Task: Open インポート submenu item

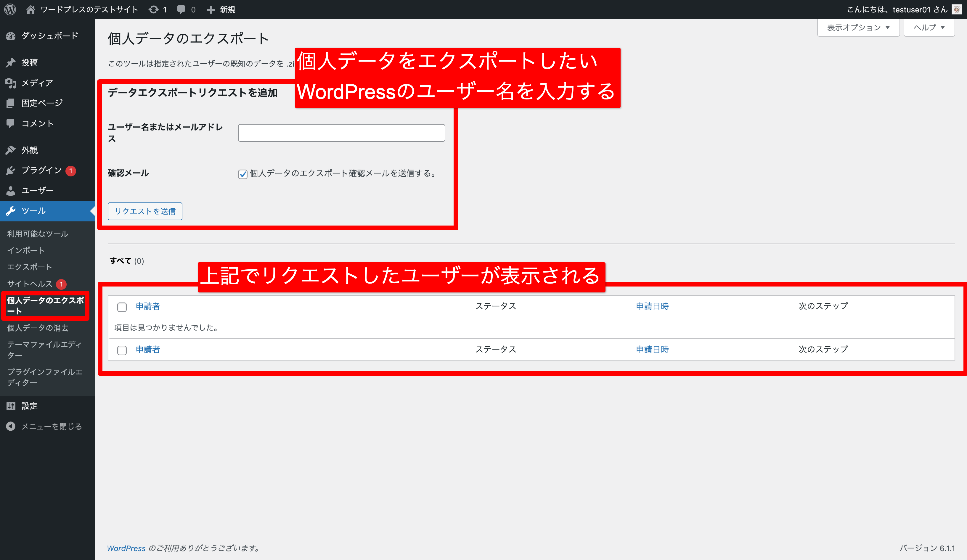Action: [26, 250]
